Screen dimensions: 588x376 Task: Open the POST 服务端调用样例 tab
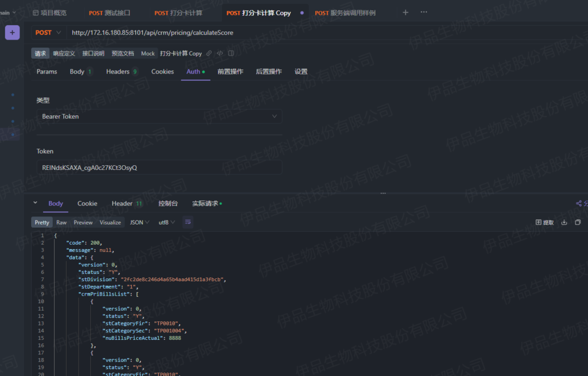tap(345, 13)
